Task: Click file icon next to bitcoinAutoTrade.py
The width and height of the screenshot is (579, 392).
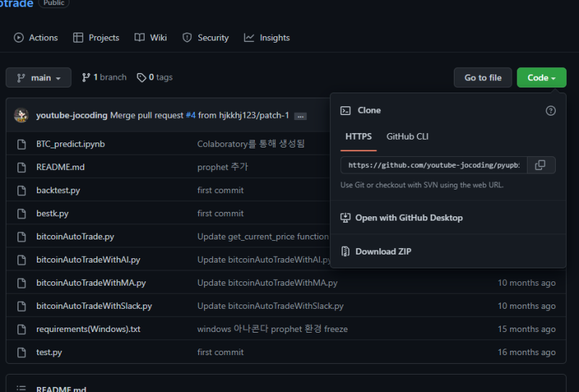Action: 22,237
